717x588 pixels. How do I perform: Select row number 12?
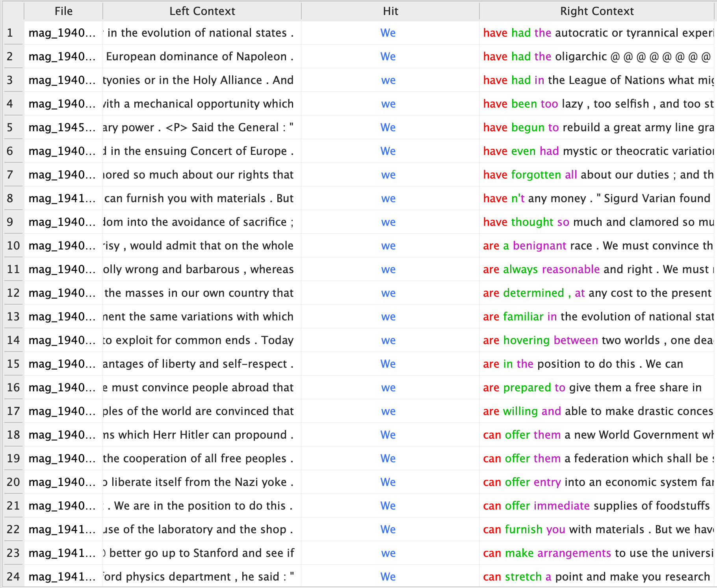pos(13,293)
